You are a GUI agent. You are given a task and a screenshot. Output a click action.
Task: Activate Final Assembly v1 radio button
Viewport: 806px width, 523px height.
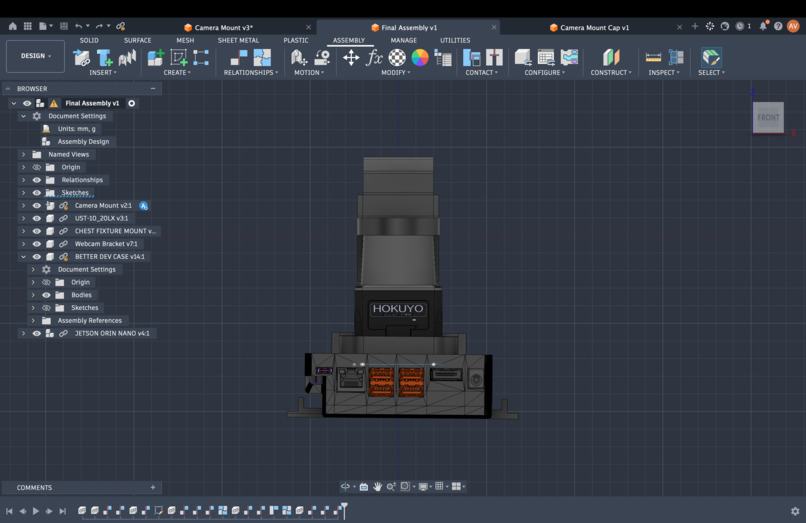point(132,103)
